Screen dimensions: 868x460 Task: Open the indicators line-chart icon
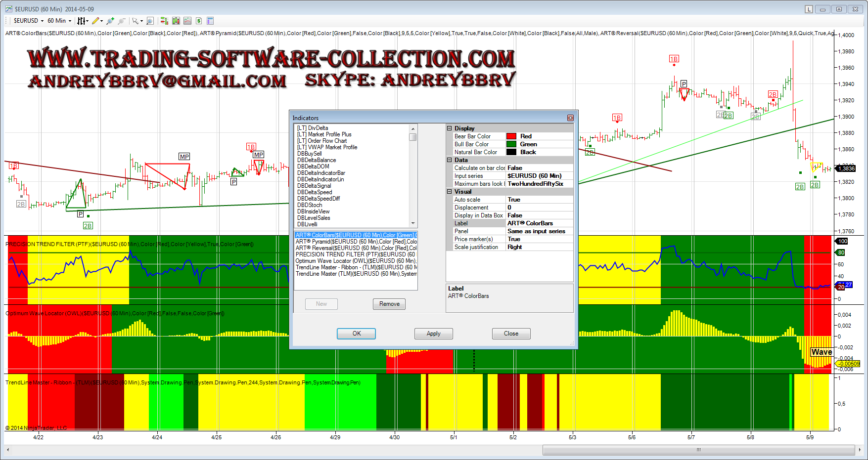point(187,21)
